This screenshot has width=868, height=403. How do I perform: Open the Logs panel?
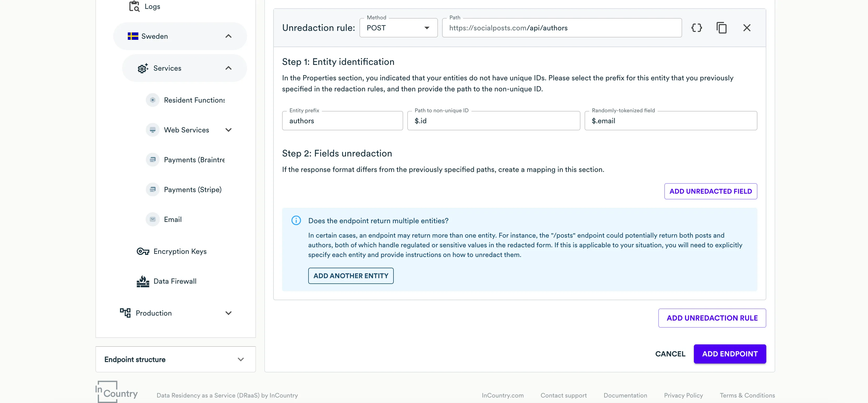152,6
